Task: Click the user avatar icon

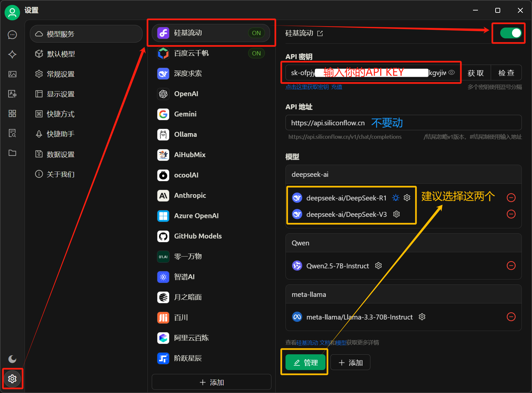Action: pyautogui.click(x=12, y=12)
